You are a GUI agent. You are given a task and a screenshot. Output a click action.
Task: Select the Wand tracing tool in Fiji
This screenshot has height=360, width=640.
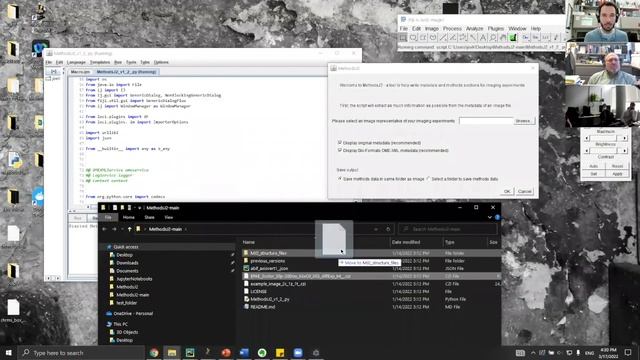(473, 38)
